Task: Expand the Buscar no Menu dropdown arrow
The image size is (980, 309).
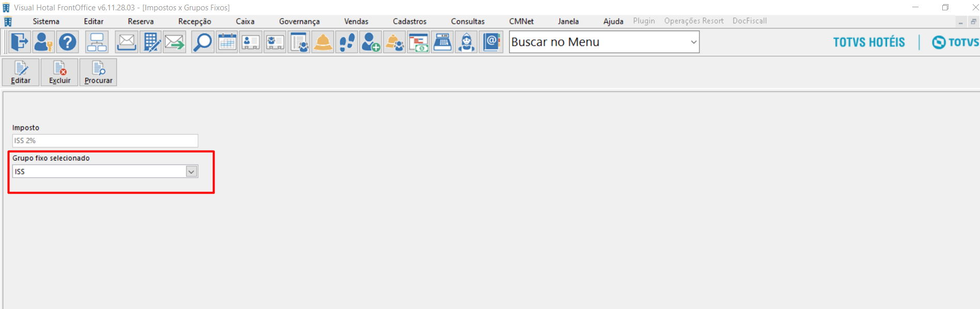Action: tap(694, 42)
